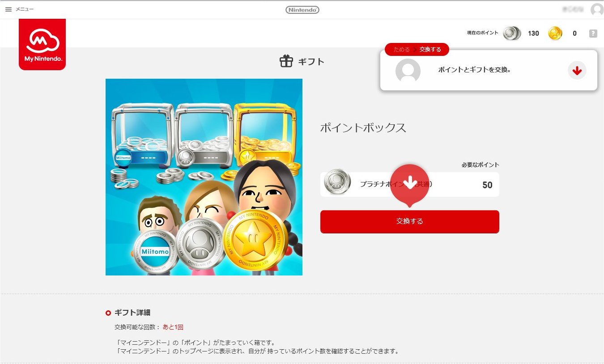The height and width of the screenshot is (364, 604).
Task: Click the platinum coin icon beside 130
Action: pos(512,33)
